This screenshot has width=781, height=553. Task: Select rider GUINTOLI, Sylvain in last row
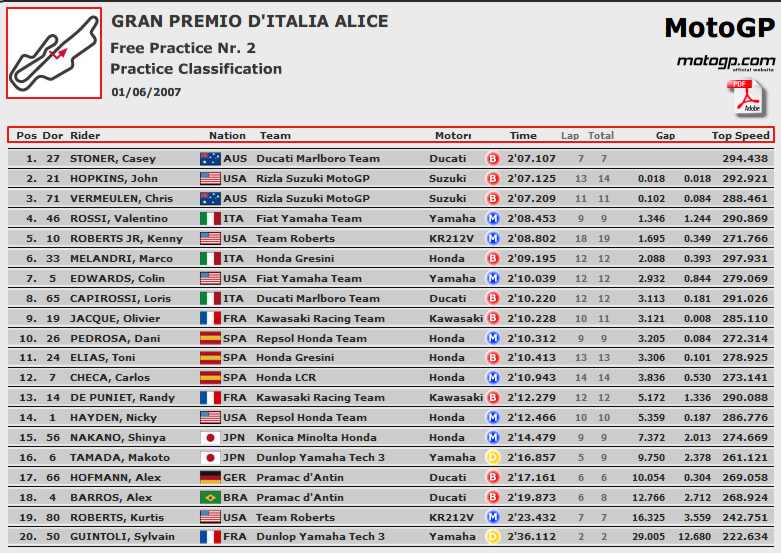122,537
